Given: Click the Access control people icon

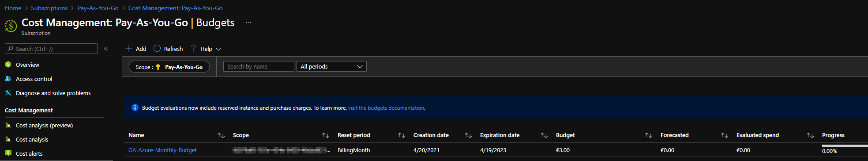Looking at the screenshot, I should (x=8, y=79).
